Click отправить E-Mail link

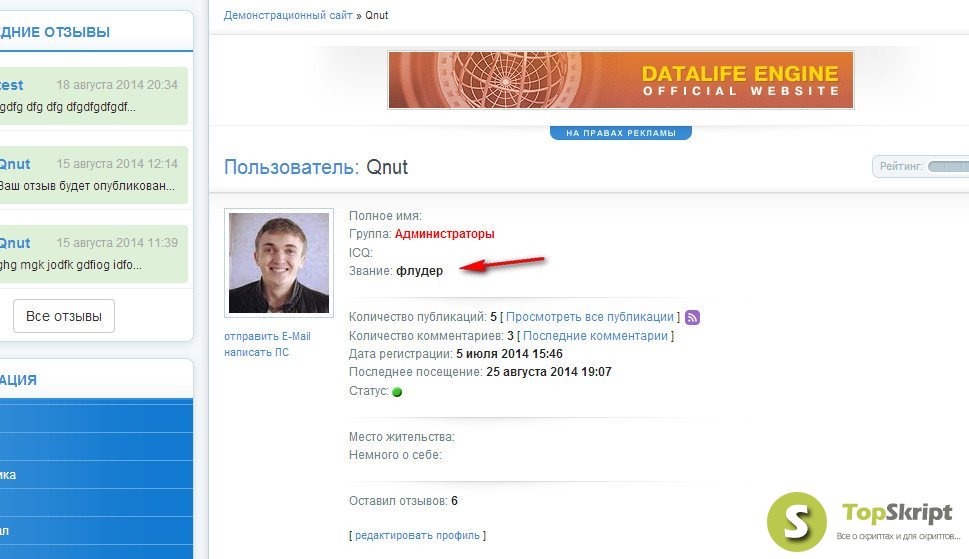point(267,337)
